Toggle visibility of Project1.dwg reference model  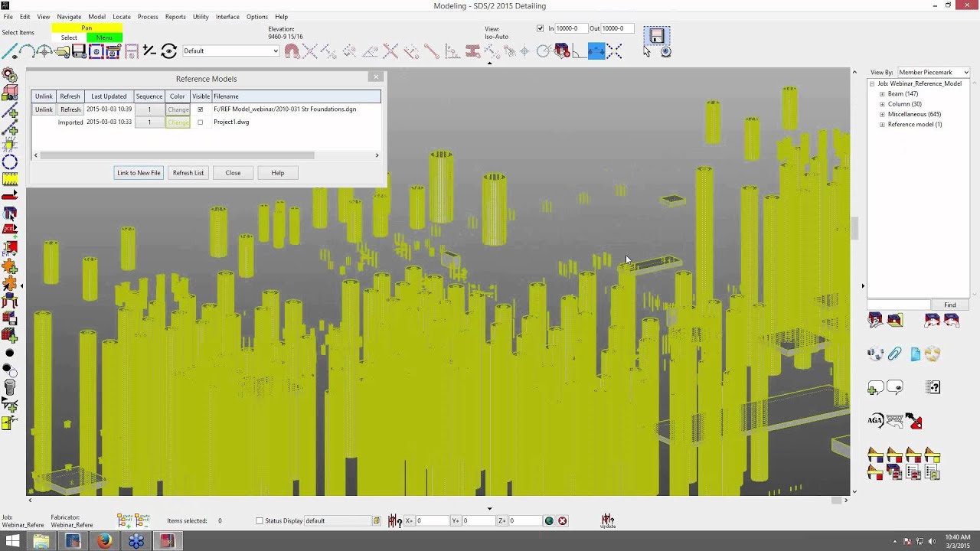click(x=201, y=122)
